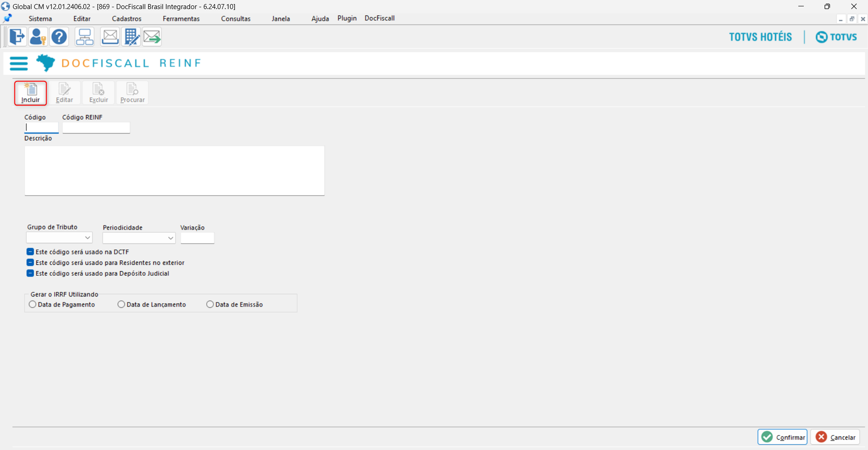Click the pin icon left of Sistema
The image size is (868, 450).
coord(8,19)
